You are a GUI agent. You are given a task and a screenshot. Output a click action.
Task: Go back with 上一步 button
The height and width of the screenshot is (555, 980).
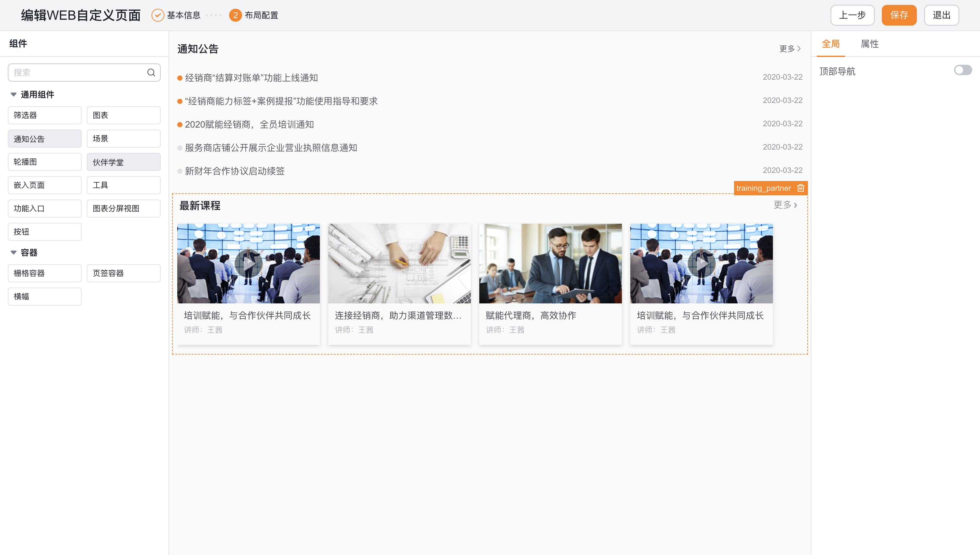[852, 15]
